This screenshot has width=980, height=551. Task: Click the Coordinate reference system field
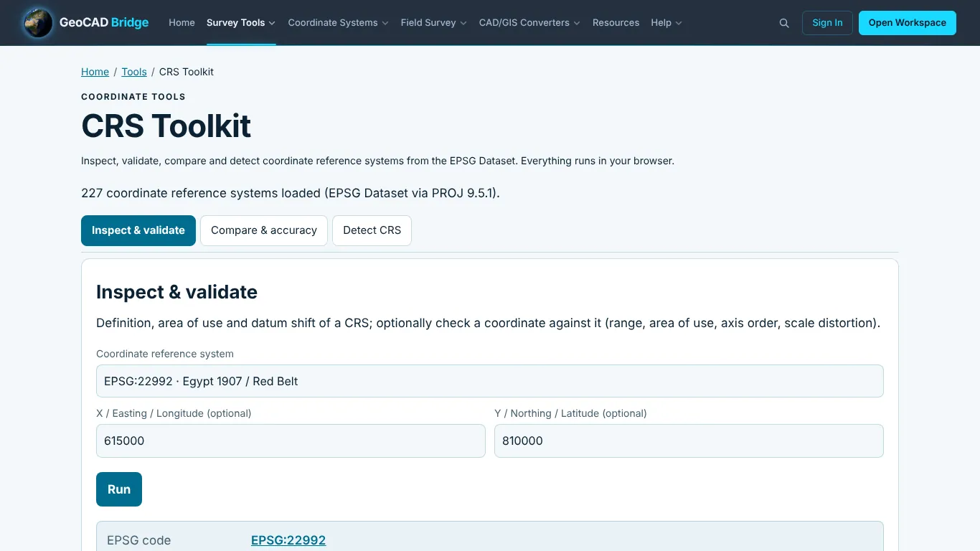(490, 381)
